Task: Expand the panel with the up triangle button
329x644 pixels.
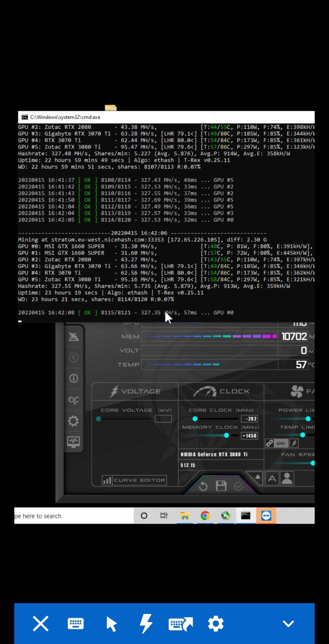Action: [x=257, y=477]
